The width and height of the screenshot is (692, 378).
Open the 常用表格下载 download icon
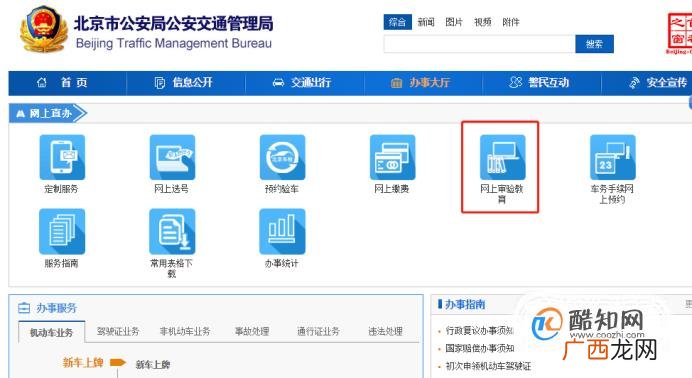(172, 232)
